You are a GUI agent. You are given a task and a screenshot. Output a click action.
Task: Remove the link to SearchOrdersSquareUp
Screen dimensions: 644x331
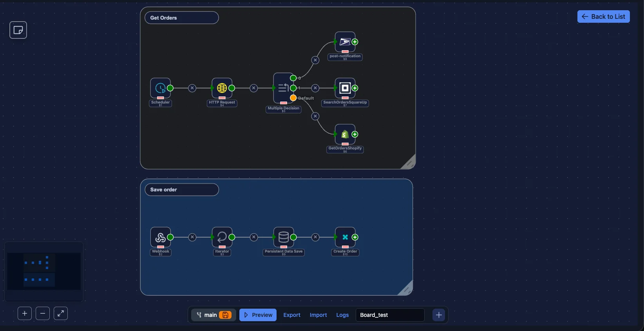pos(315,88)
